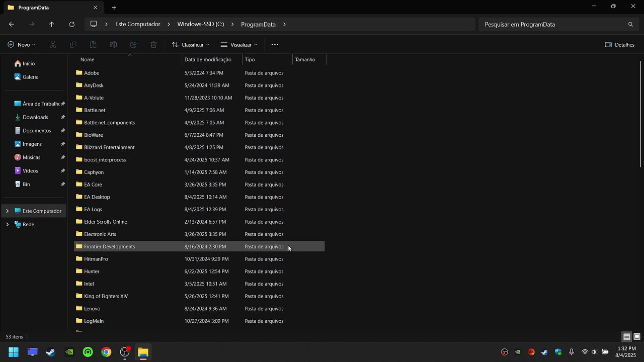Open the See more options ellipsis menu
The image size is (644, 362).
point(275,45)
